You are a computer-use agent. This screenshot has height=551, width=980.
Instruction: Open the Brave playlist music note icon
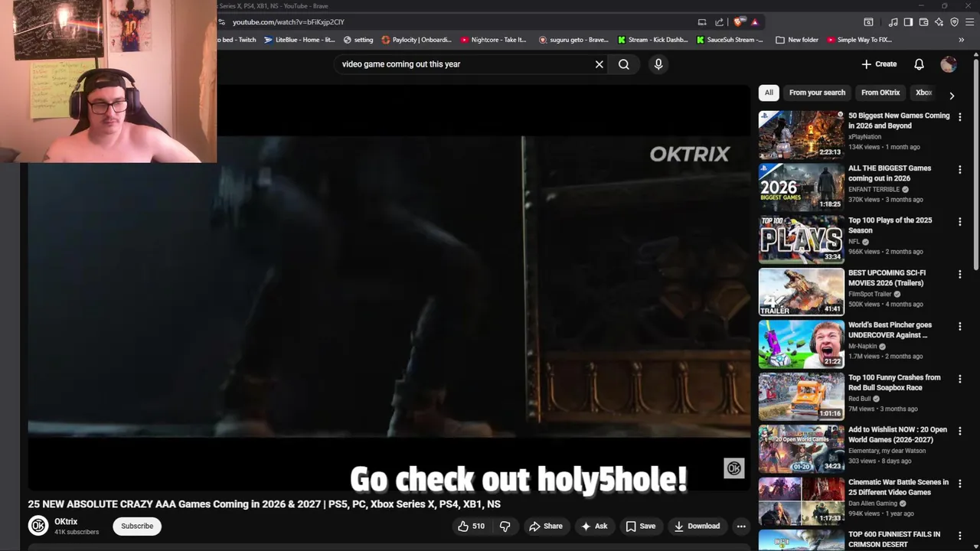[893, 22]
